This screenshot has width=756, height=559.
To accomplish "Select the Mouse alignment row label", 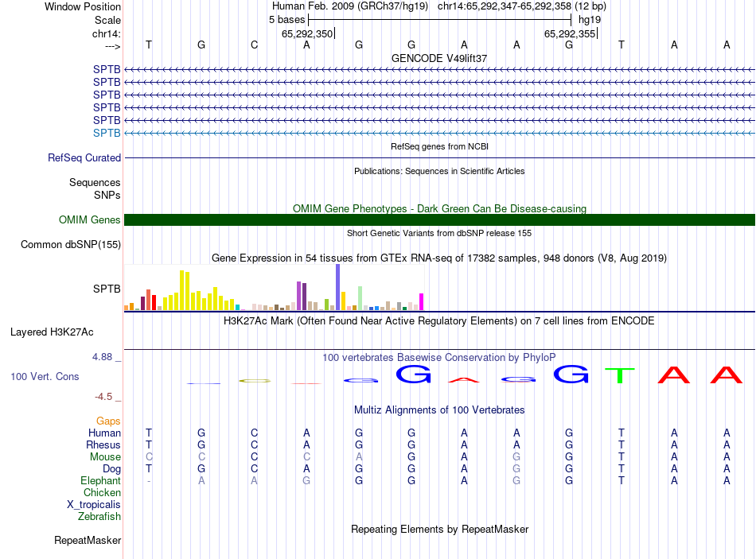I will [105, 456].
